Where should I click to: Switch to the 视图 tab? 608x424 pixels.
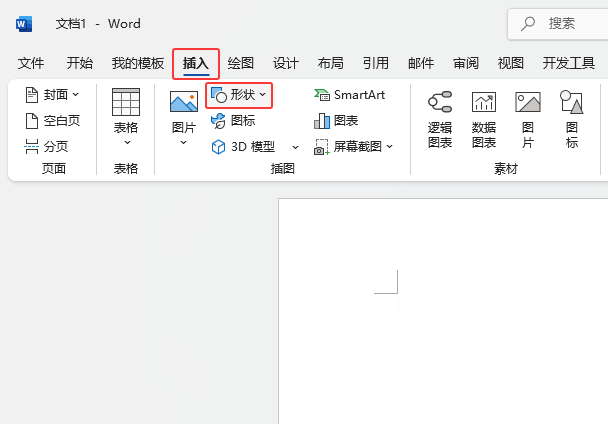[x=511, y=63]
